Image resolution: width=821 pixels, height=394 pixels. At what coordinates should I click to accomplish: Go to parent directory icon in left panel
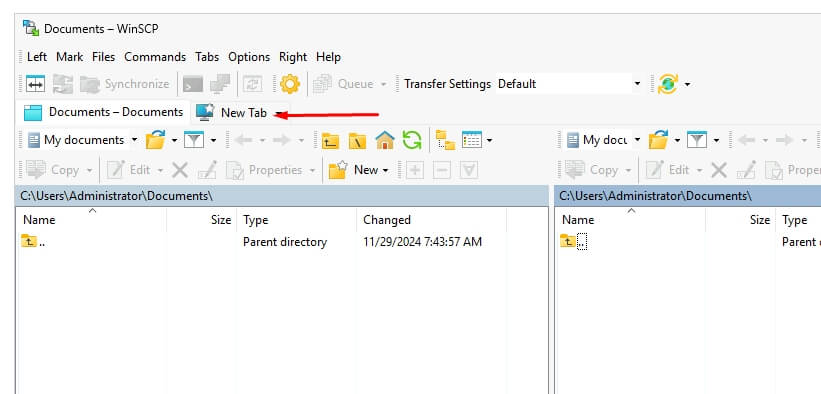[x=330, y=140]
